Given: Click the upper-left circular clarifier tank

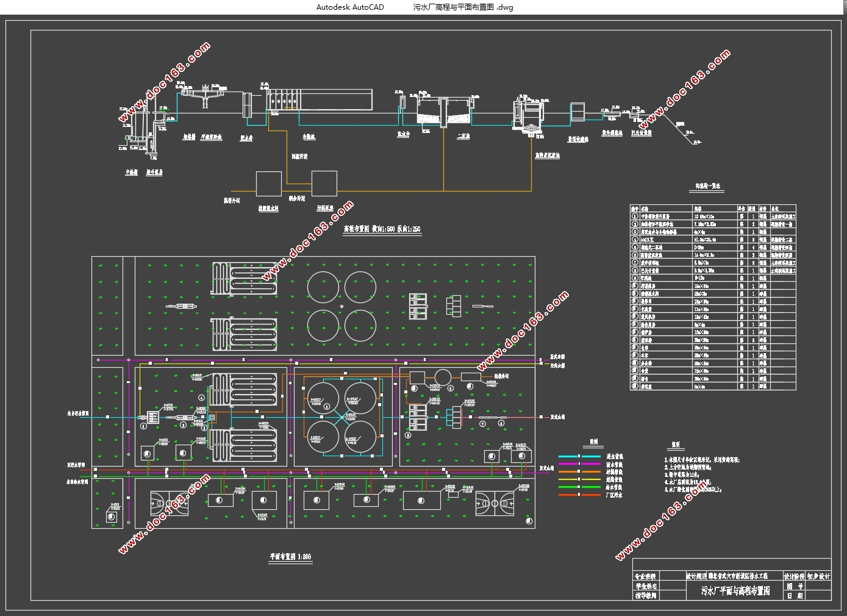Looking at the screenshot, I should click(x=323, y=287).
